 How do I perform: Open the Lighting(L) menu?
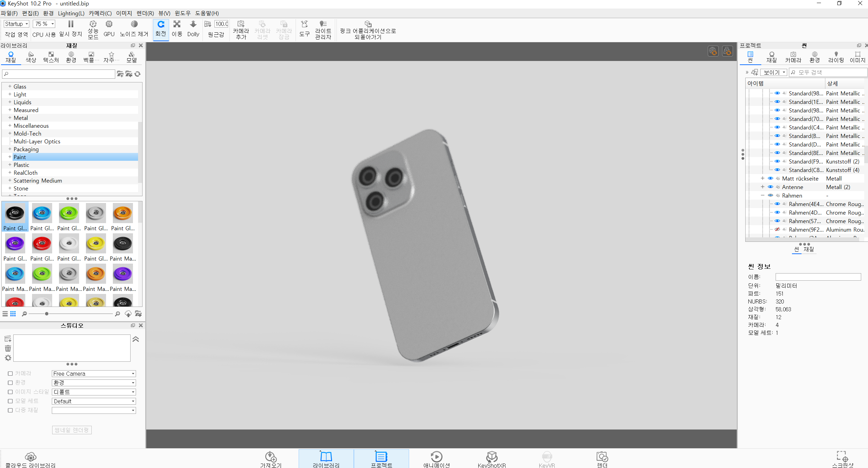coord(71,13)
